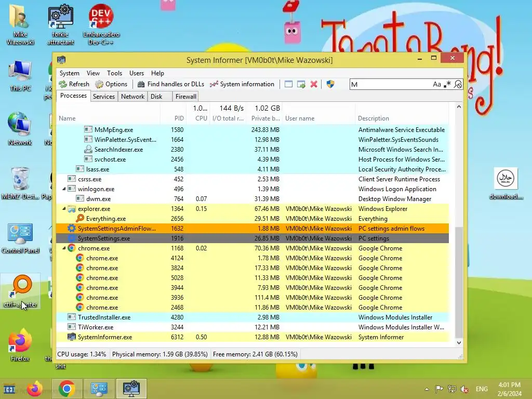Open the View menu
This screenshot has width=532, height=399.
coord(93,73)
